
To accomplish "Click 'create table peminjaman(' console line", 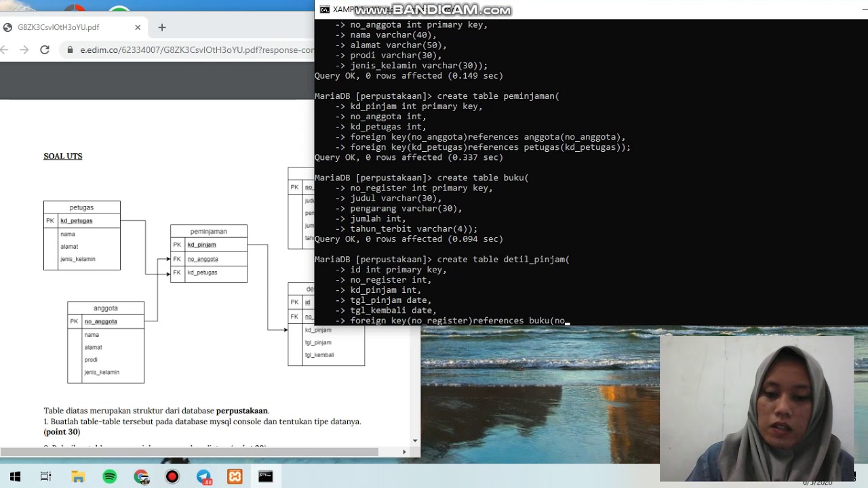I will click(498, 96).
